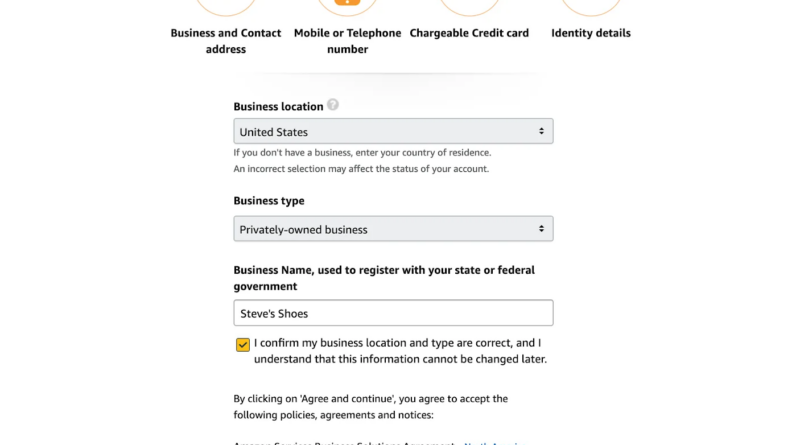Expand the Business type dropdown
This screenshot has height=445, width=800.
(x=393, y=229)
